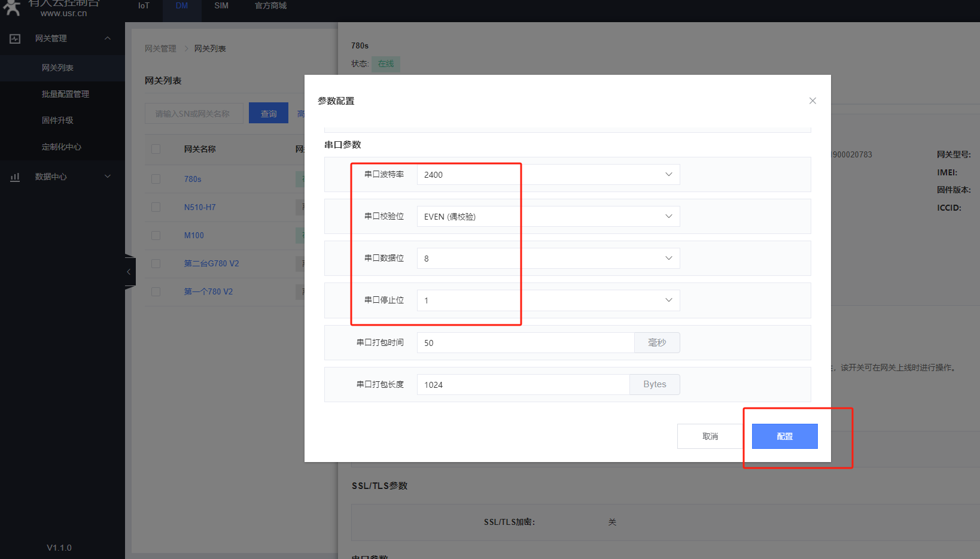Click the logo icon at top left

tap(12, 7)
